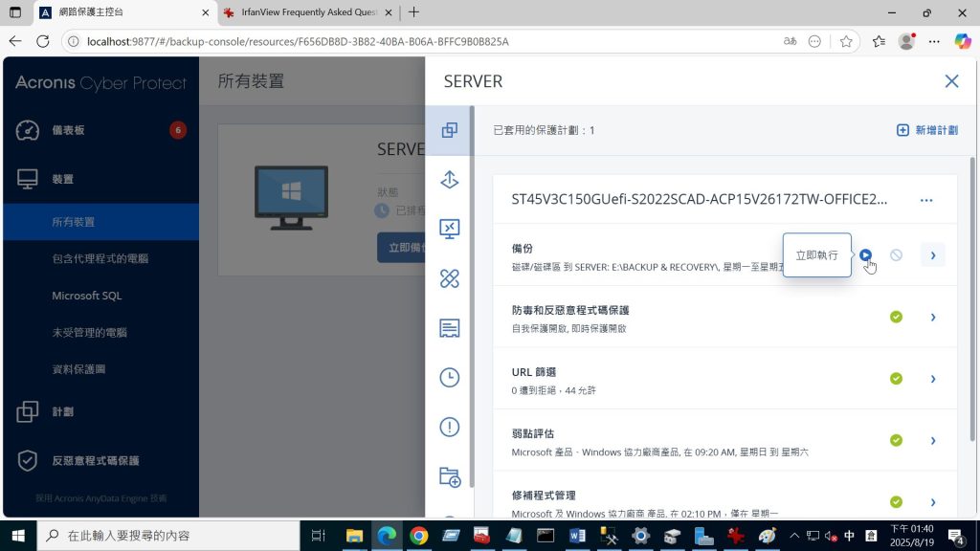Click the backup run-now play icon
980x551 pixels.
(865, 254)
